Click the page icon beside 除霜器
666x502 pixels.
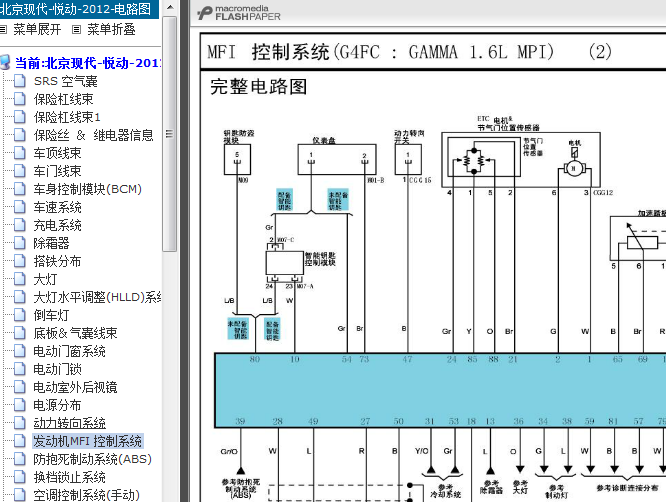20,243
